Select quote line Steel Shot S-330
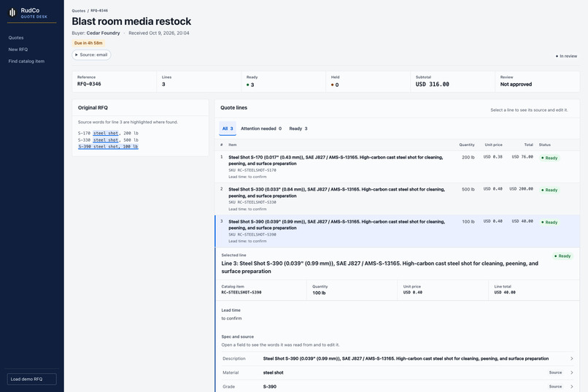The width and height of the screenshot is (588, 392). [x=397, y=199]
